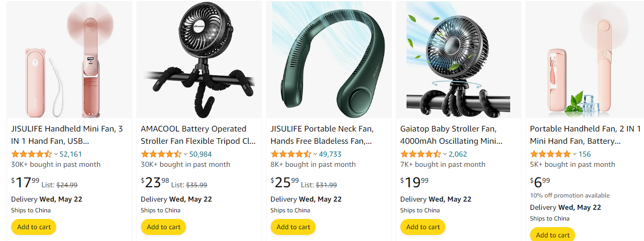The height and width of the screenshot is (241, 644).
Task: Open JISULIFE Handheld Mini Fan product image
Action: click(x=69, y=59)
